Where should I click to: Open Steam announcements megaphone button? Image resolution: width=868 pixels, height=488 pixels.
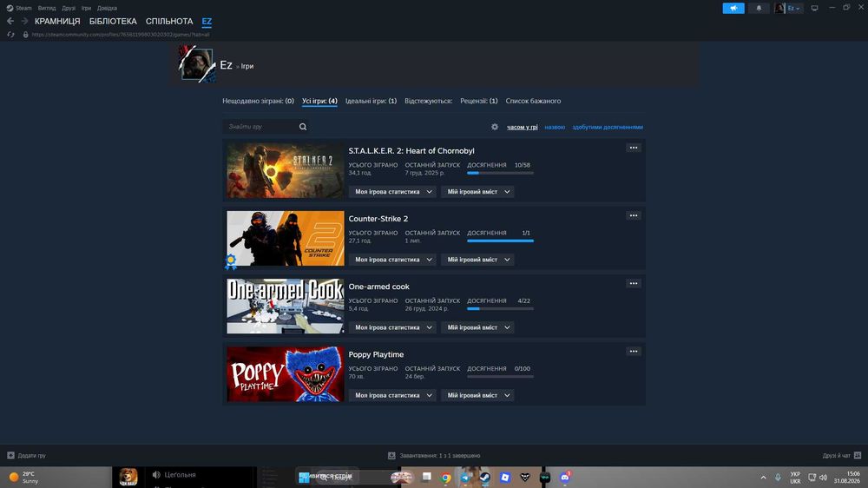coord(733,8)
